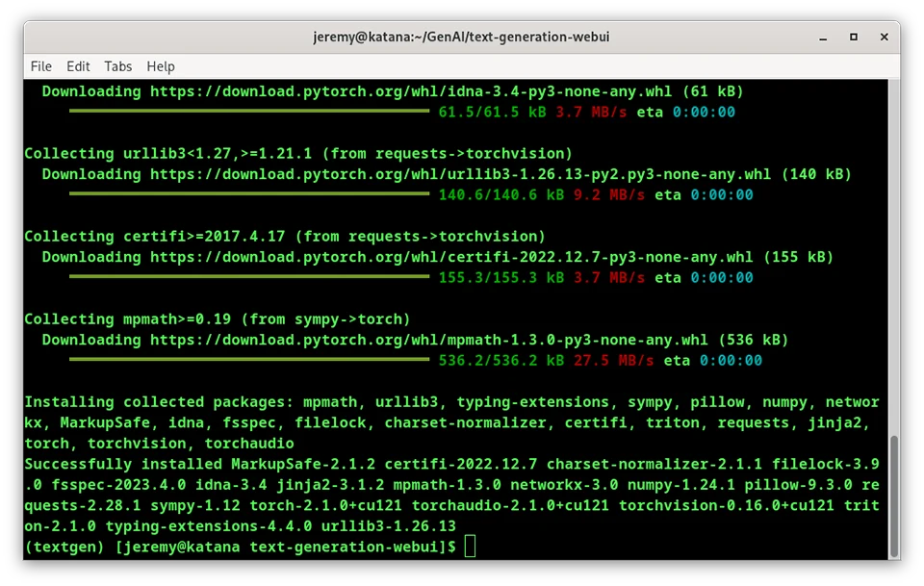Click 'numpy-1.24.1' in the output
The width and height of the screenshot is (924, 586).
tap(680, 485)
